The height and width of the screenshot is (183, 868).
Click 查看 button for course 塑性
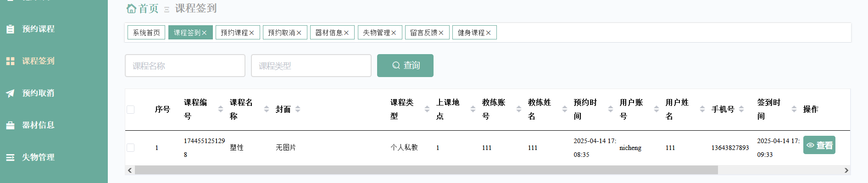pos(819,145)
